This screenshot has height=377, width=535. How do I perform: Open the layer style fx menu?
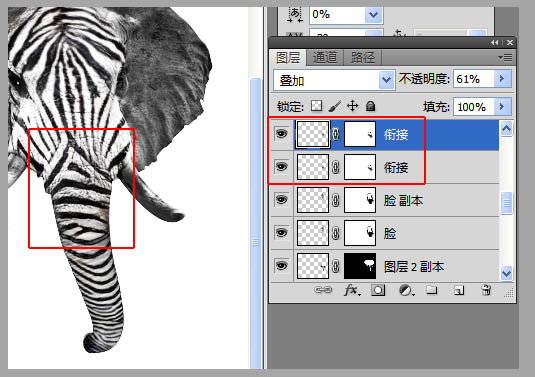tap(351, 290)
